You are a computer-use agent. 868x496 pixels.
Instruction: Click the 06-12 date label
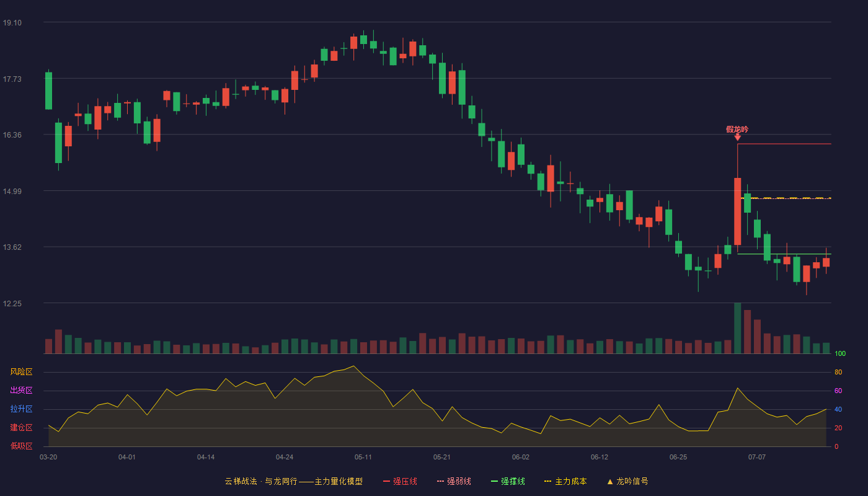[x=600, y=457]
